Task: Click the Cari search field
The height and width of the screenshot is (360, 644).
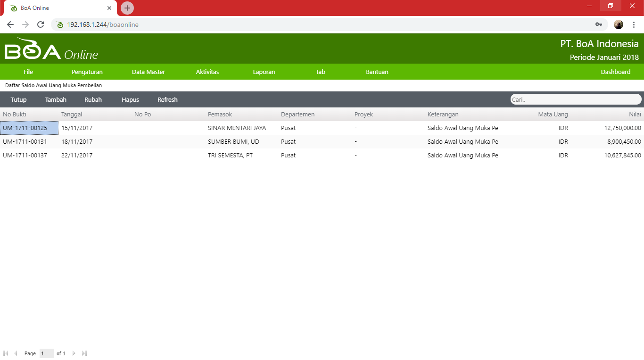Action: pyautogui.click(x=576, y=99)
